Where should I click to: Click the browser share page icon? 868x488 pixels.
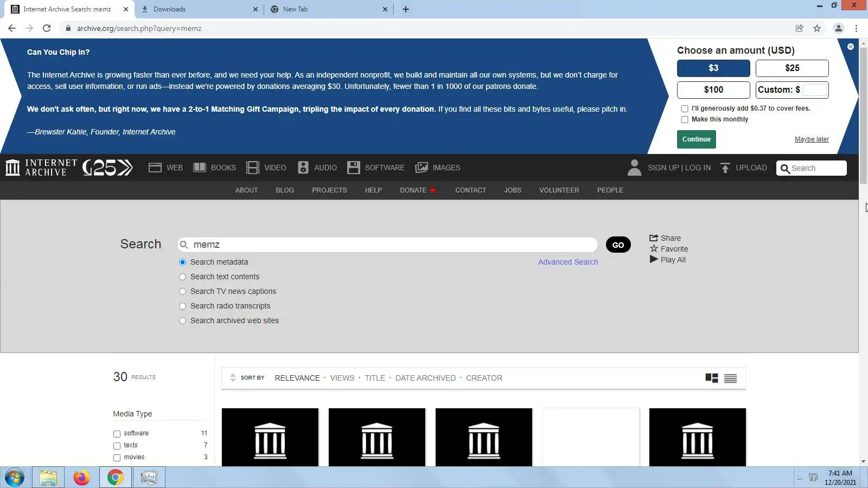[799, 28]
